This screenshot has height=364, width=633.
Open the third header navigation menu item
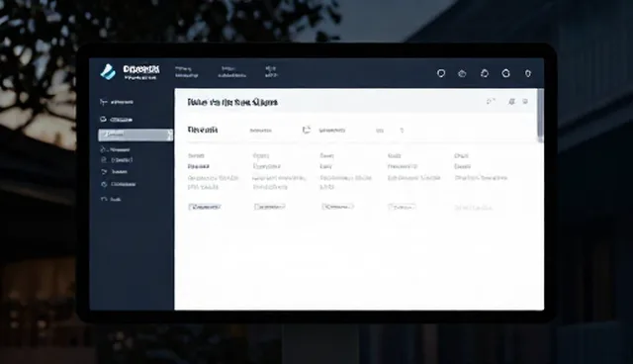[x=271, y=72]
